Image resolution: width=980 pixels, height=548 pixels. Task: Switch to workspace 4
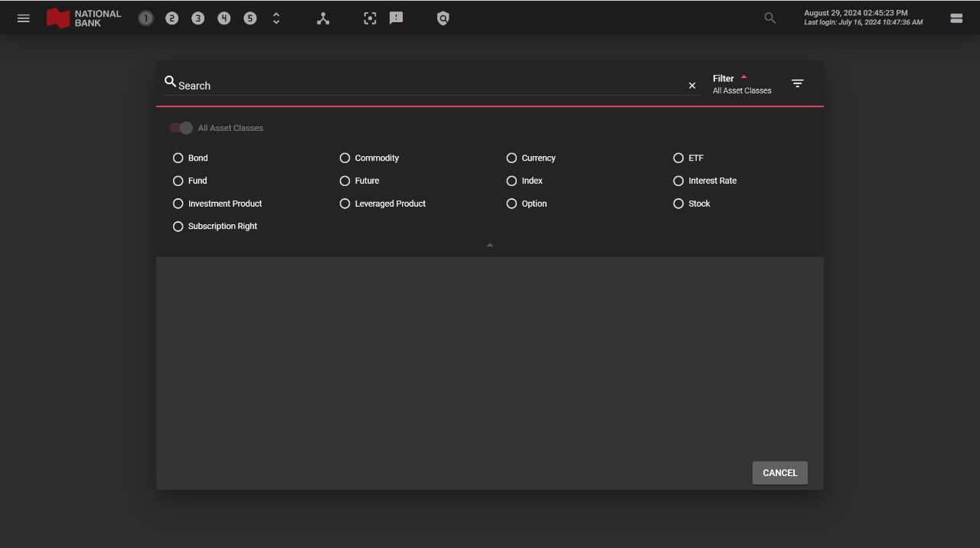click(x=224, y=18)
